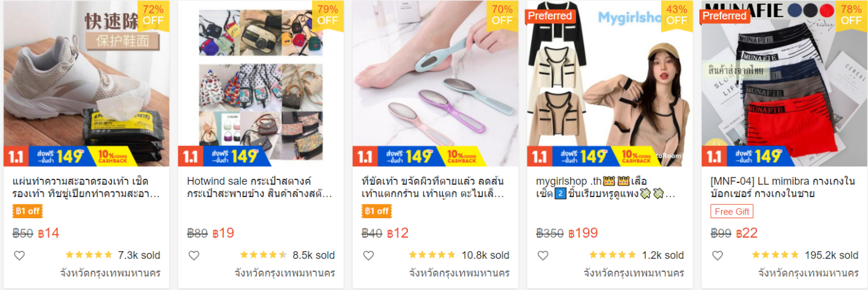View the Hotwind bags collage image
This screenshot has height=290, width=868.
click(x=261, y=83)
